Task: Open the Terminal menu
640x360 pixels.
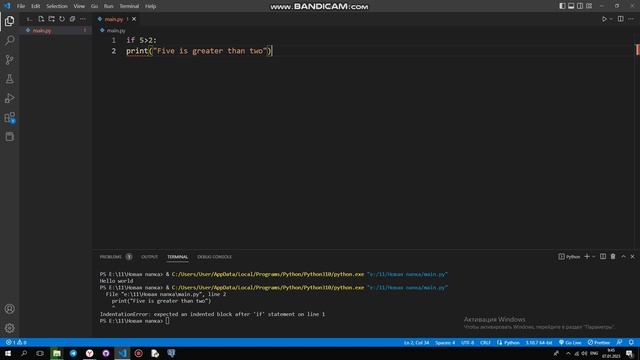Action: pos(129,6)
